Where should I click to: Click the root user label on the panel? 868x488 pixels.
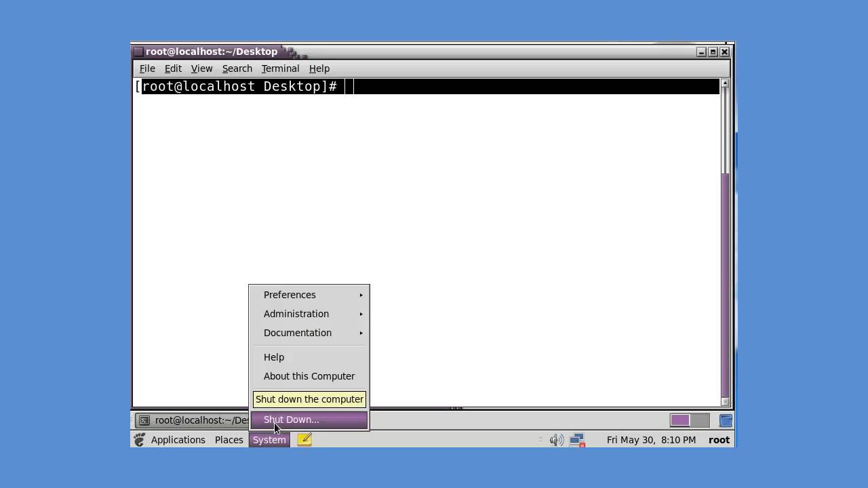pyautogui.click(x=719, y=440)
